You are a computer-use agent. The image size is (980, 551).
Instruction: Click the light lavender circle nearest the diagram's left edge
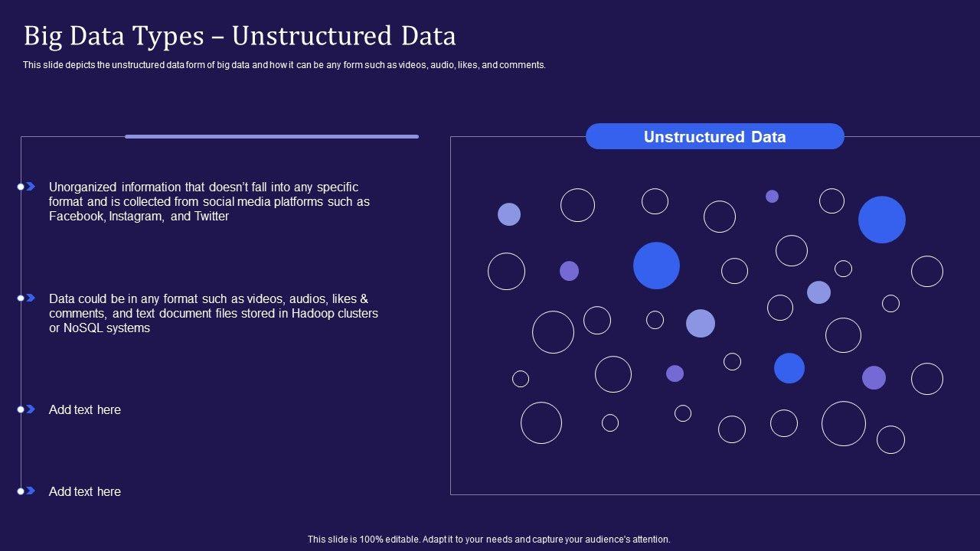point(509,214)
